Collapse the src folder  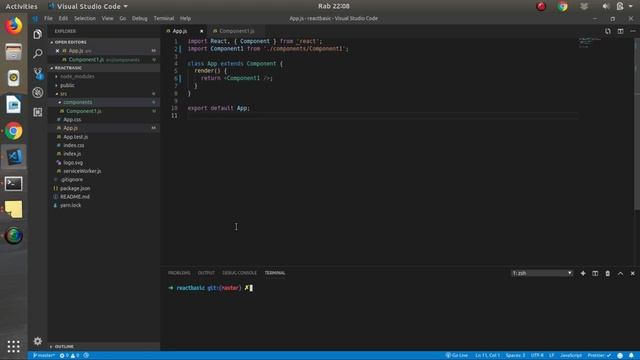point(63,94)
